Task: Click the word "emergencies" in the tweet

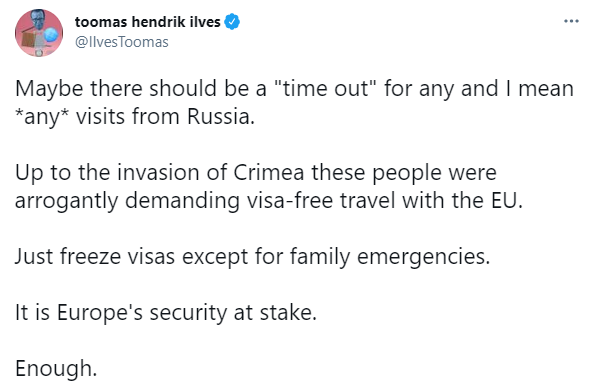Action: [422, 257]
